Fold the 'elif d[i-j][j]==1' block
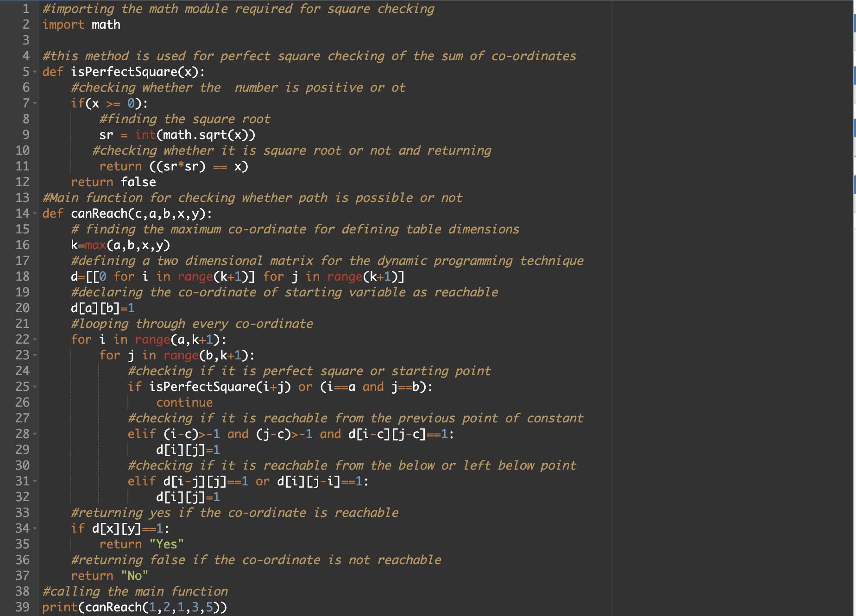The width and height of the screenshot is (856, 616). click(35, 482)
